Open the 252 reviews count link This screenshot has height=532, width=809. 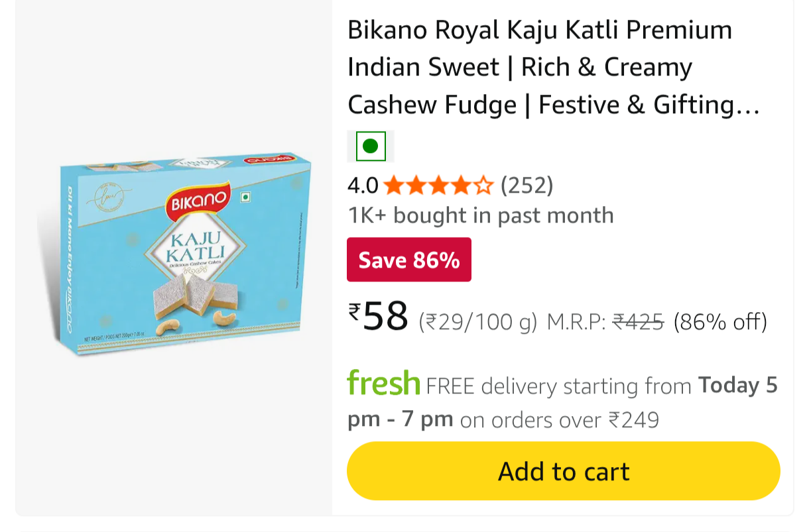click(527, 186)
